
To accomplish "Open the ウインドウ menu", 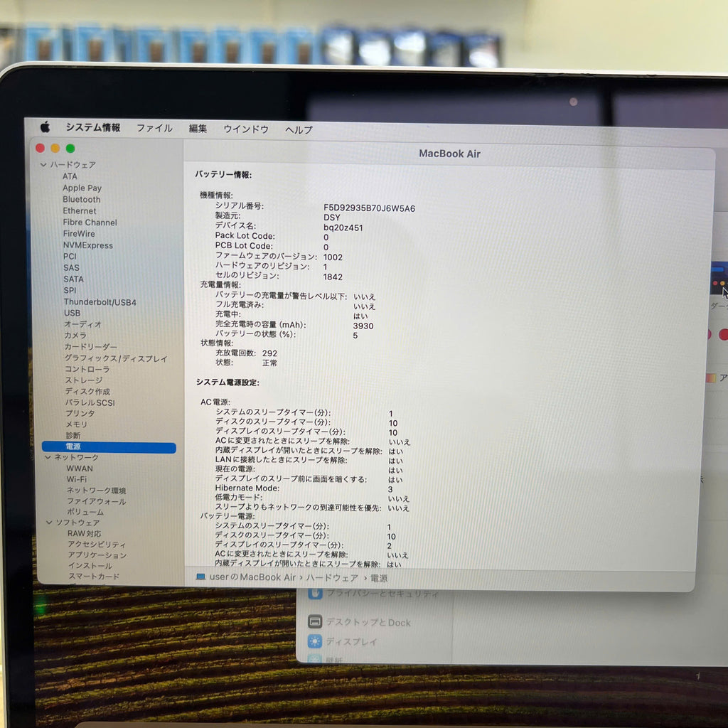I will coord(245,129).
